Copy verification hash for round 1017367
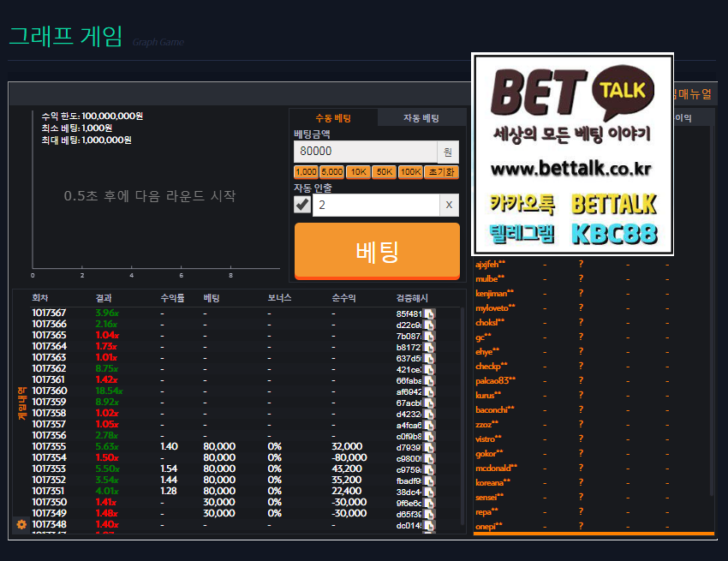The image size is (728, 561). [429, 314]
